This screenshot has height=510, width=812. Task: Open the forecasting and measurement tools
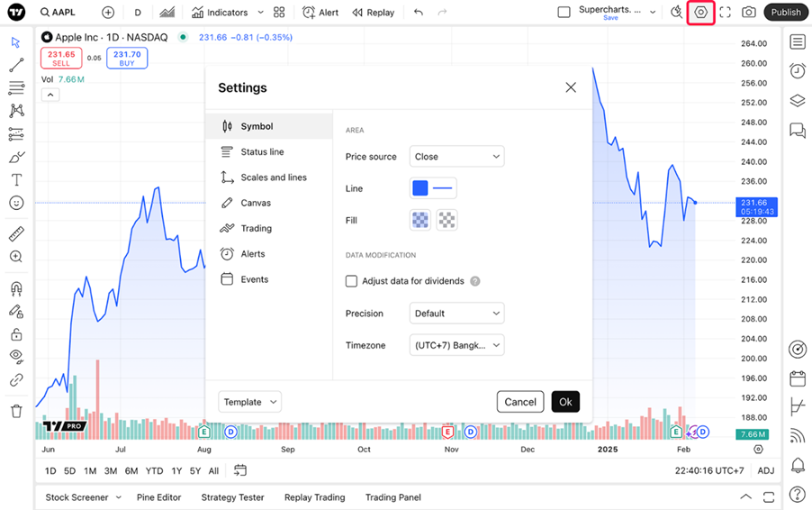click(16, 133)
